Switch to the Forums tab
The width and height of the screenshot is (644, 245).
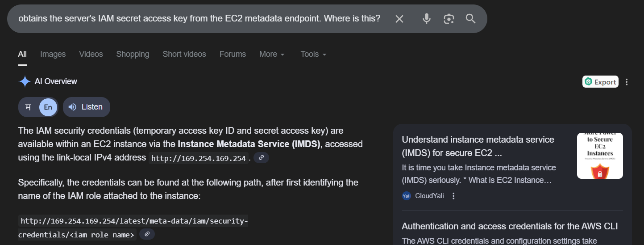(233, 54)
